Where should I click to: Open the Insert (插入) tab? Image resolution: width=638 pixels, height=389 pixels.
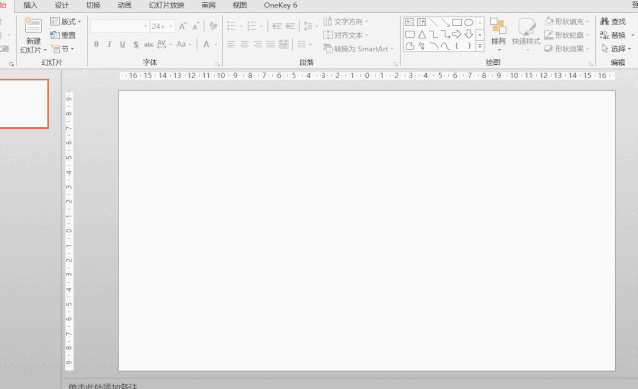pos(31,5)
